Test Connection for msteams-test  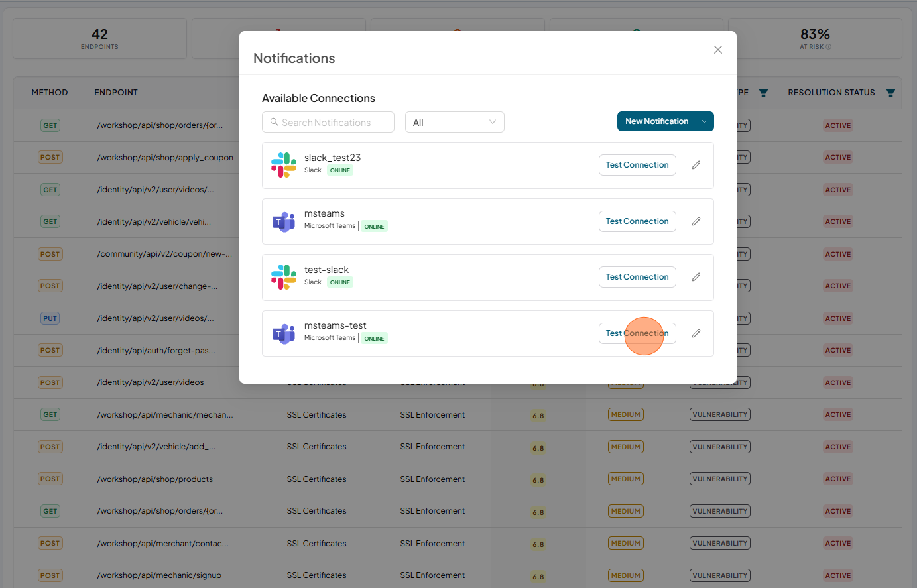637,333
